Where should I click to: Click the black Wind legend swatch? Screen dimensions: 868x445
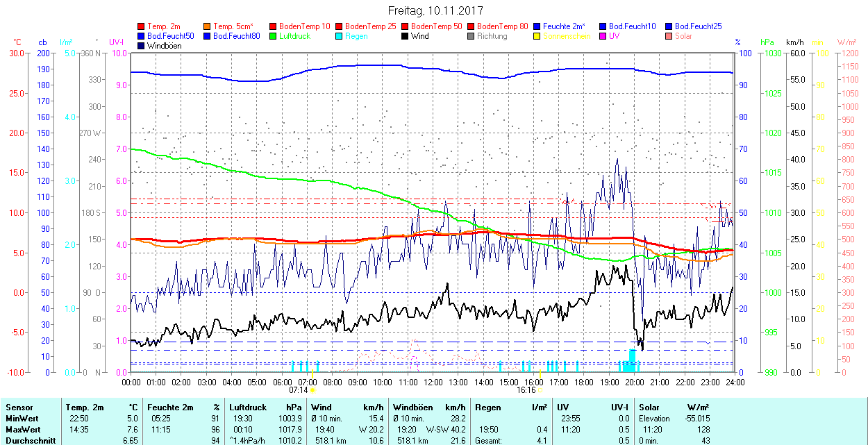406,36
